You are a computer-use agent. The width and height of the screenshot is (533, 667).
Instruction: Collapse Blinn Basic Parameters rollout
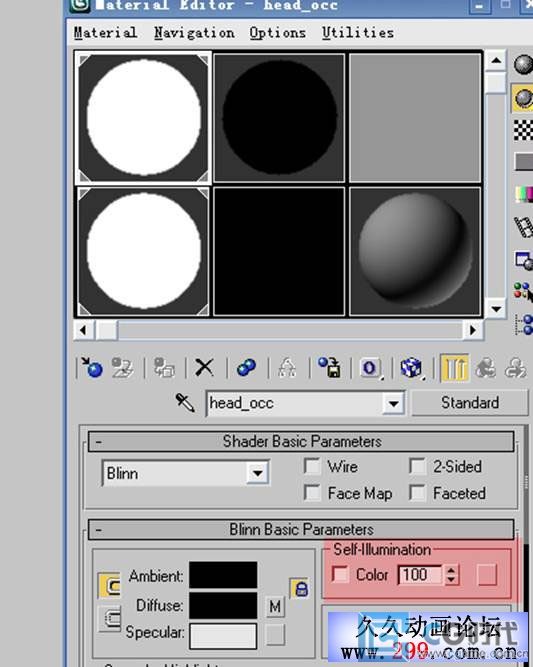click(301, 530)
